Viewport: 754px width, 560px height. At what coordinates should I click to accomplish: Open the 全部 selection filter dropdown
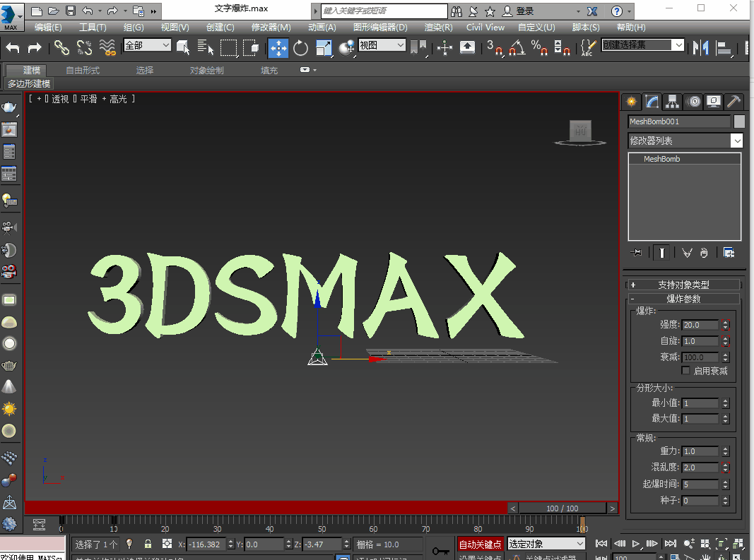[147, 45]
